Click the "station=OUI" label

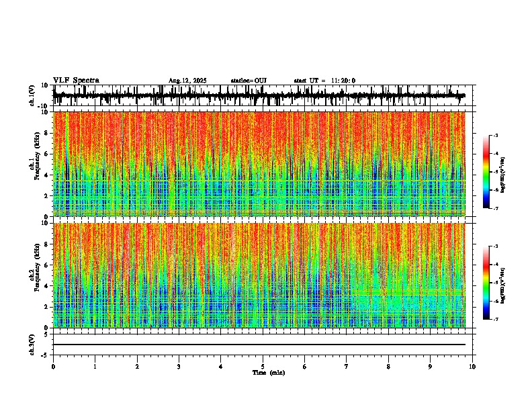coord(249,81)
